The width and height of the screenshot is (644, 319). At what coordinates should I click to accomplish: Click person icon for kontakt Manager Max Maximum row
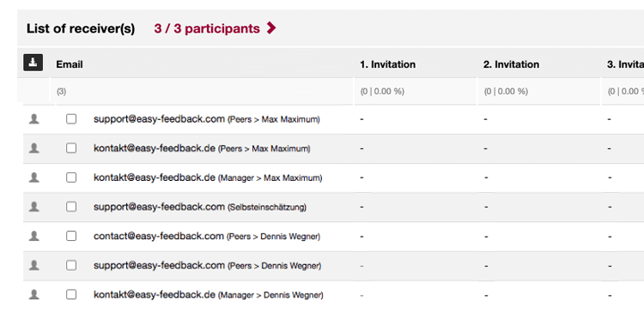(34, 178)
